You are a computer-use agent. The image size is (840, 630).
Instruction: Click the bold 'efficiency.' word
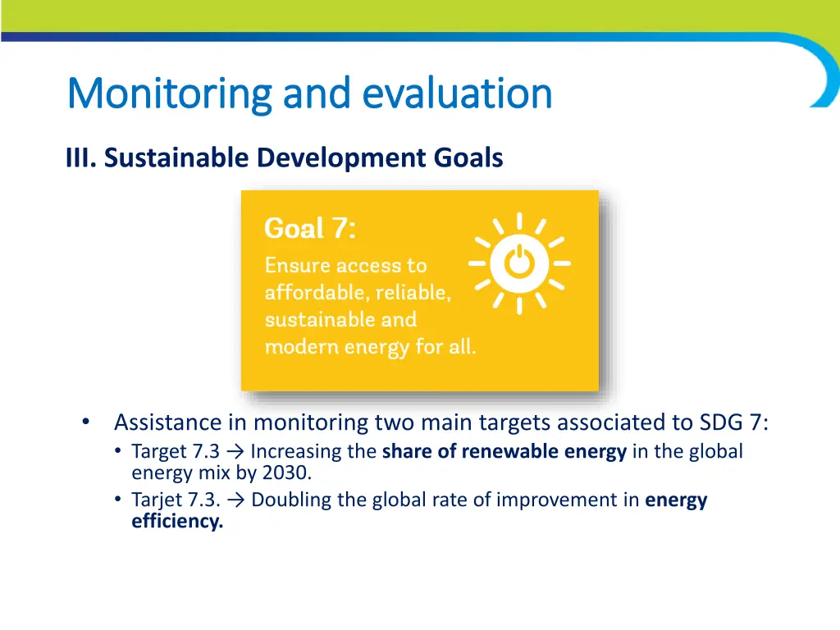(x=177, y=521)
